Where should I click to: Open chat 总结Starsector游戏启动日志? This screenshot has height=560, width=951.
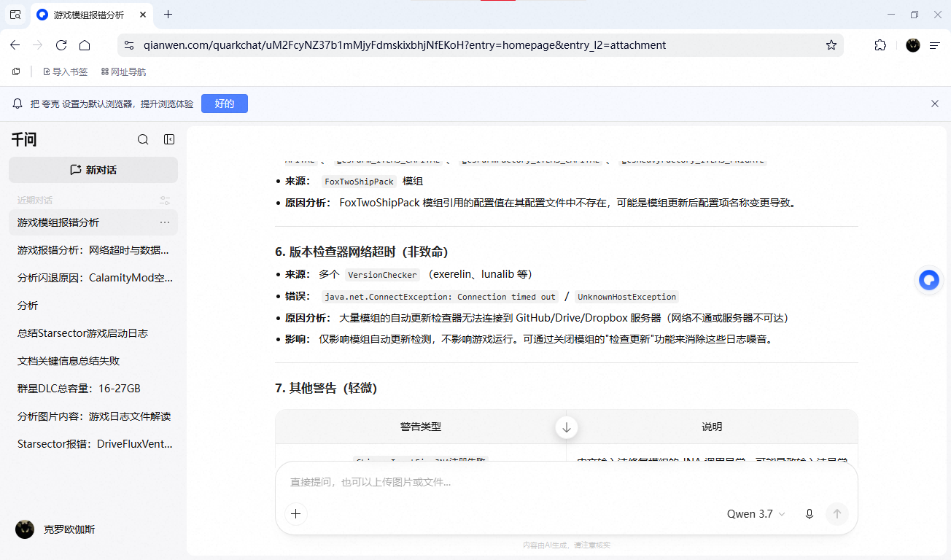point(93,333)
